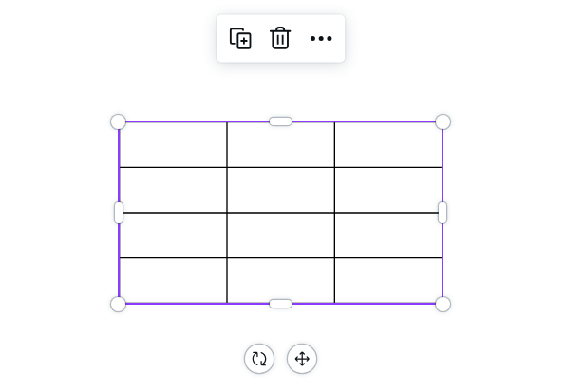Open the three-dot more options menu

(321, 39)
